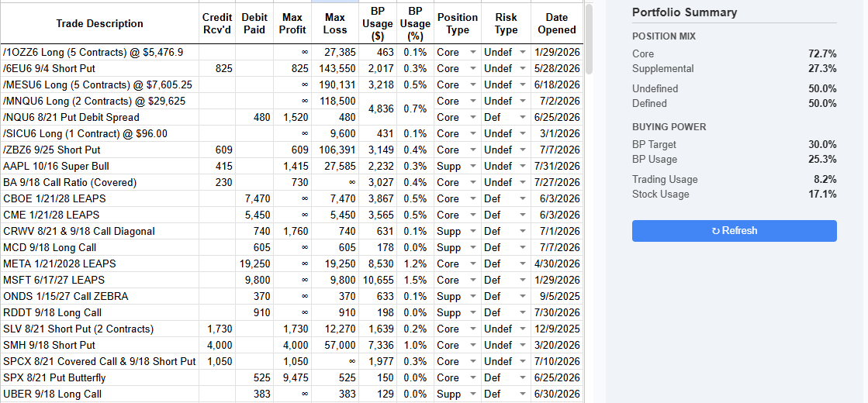Image resolution: width=868 pixels, height=403 pixels.
Task: Select the cell '/1OZZ6 Long (5 Contracts) @ $5,476.9'
Action: (99, 52)
